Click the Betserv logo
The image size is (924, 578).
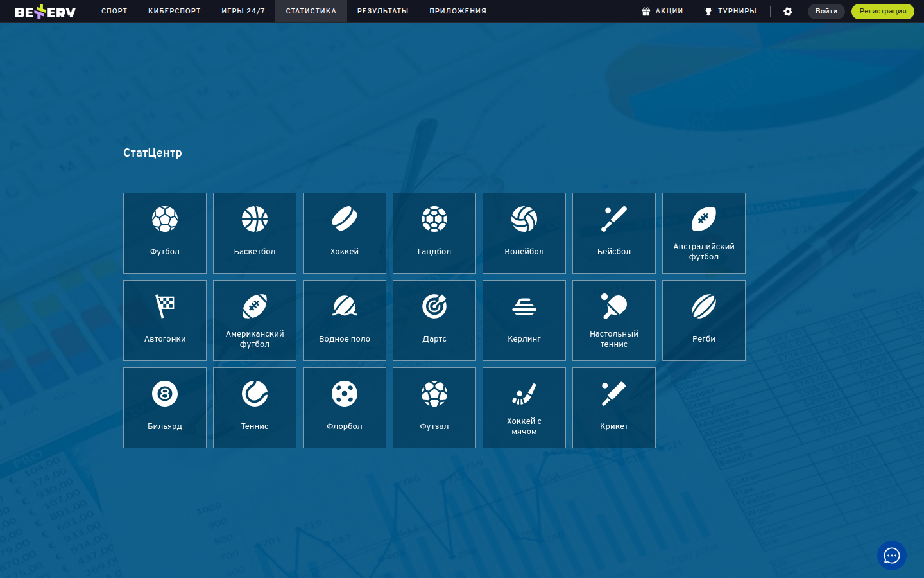click(46, 12)
